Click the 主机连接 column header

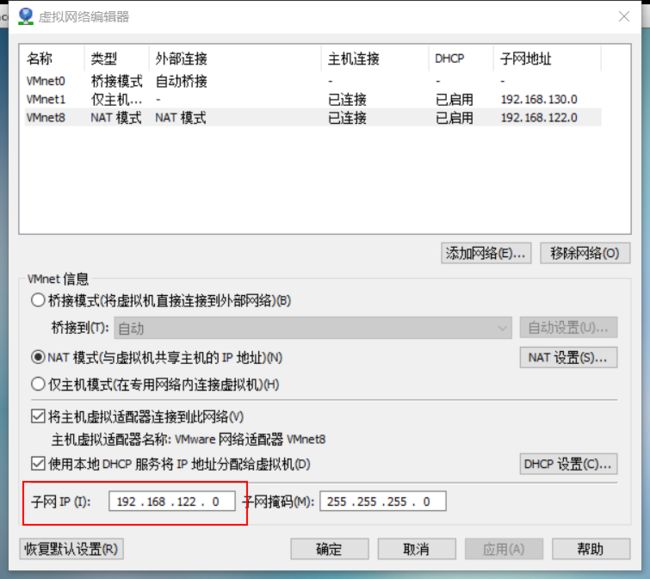tap(375, 58)
